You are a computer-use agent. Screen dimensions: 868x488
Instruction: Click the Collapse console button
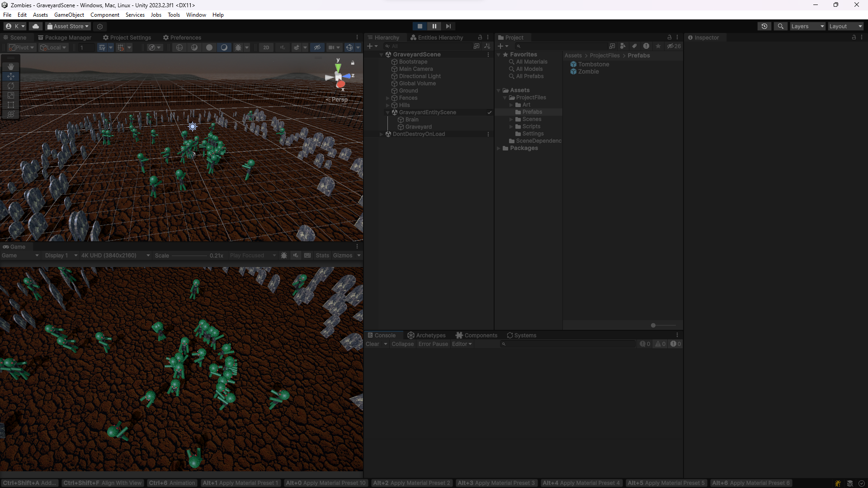[402, 344]
